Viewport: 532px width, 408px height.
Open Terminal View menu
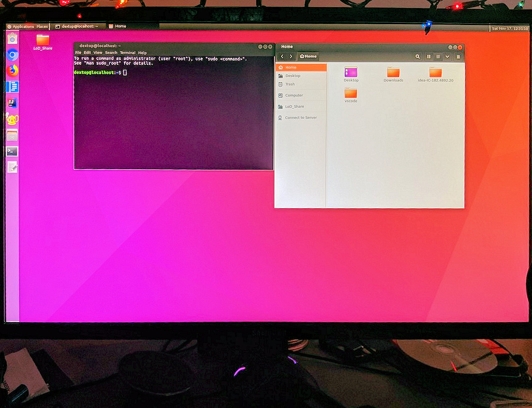(x=98, y=53)
